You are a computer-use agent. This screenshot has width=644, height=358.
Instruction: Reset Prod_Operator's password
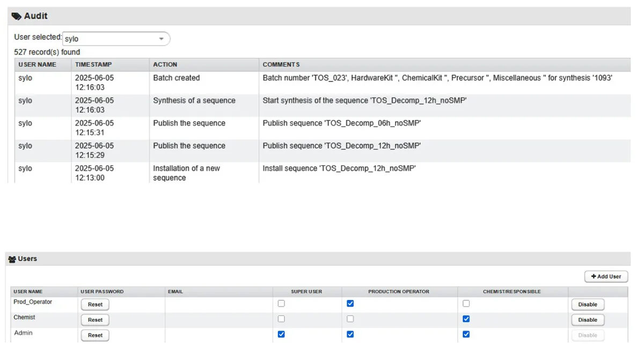point(94,304)
